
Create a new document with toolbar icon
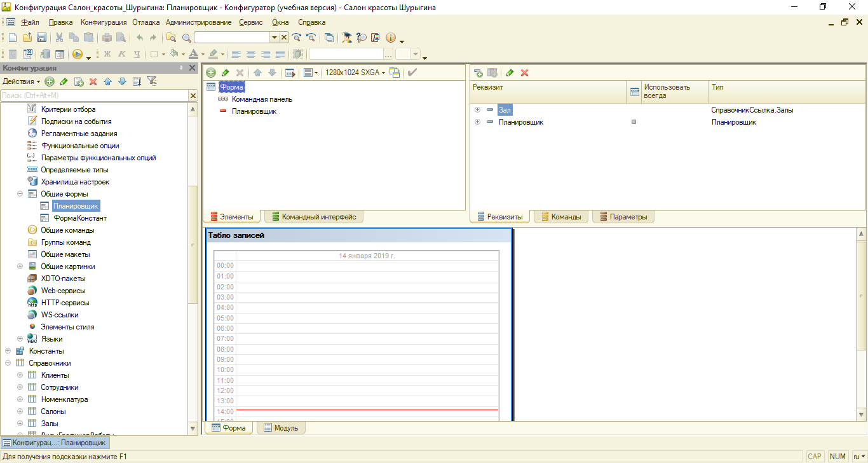coord(12,38)
